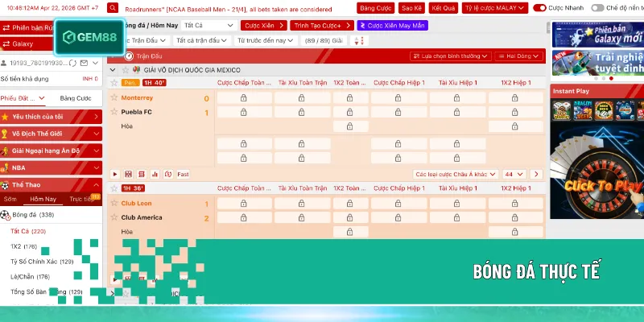Open the search magnifier icon in the top bar

click(x=113, y=8)
